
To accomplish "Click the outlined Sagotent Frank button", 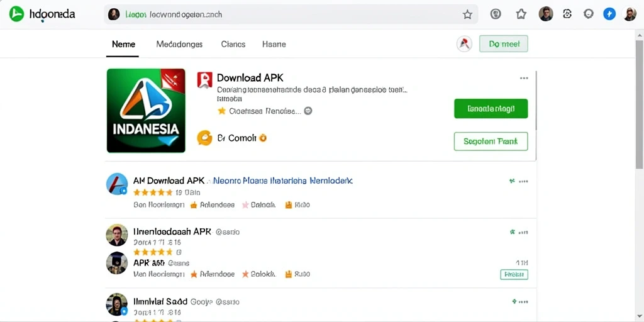I will [491, 142].
